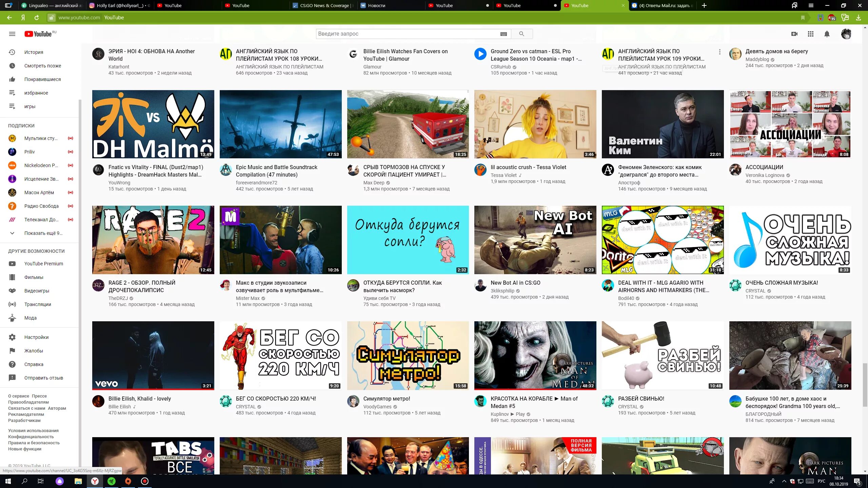Click the browser reload button
The height and width of the screenshot is (488, 868).
pos(37,18)
